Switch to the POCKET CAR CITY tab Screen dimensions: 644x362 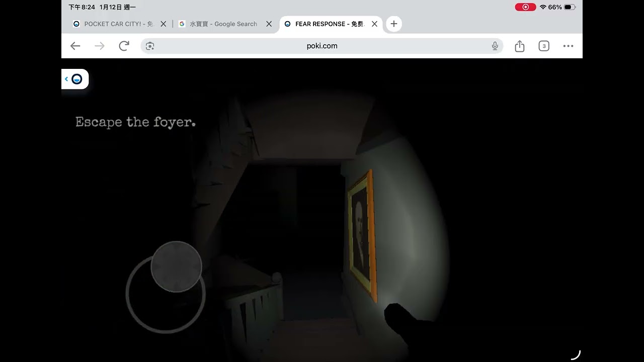point(119,24)
